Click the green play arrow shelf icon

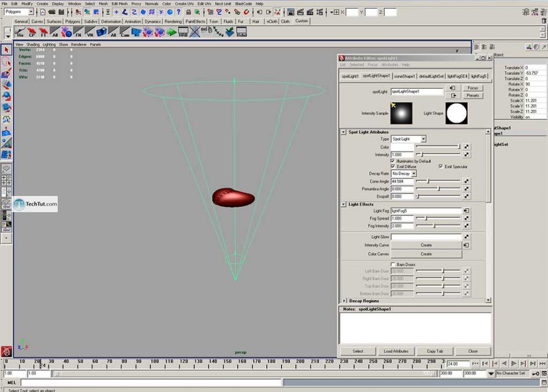[171, 32]
